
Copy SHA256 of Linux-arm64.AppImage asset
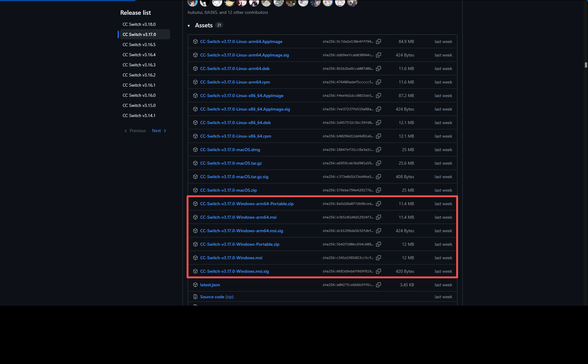pyautogui.click(x=378, y=41)
